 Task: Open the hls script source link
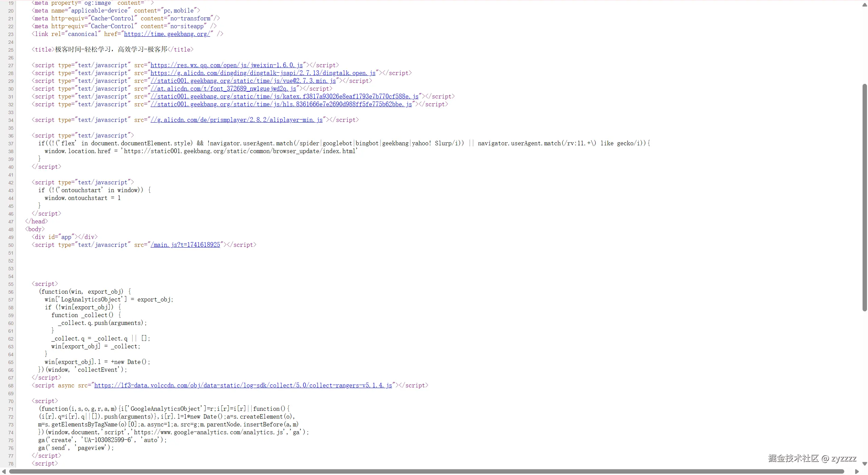tap(281, 104)
